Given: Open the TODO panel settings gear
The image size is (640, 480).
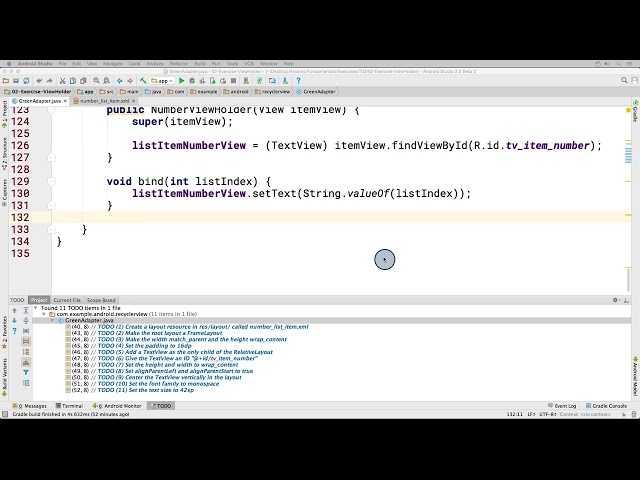Looking at the screenshot, I should (616, 300).
